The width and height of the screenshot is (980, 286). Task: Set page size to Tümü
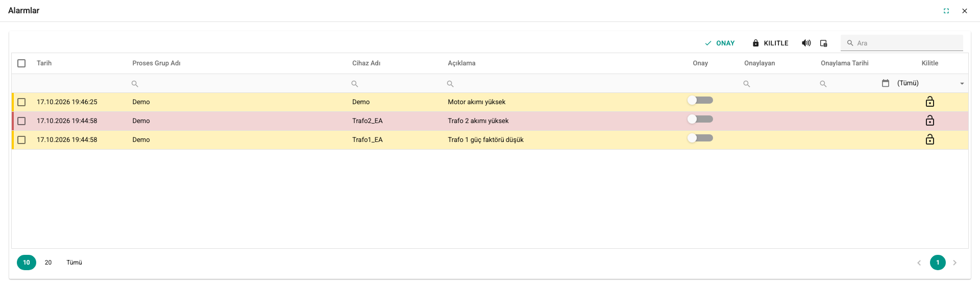(x=74, y=263)
